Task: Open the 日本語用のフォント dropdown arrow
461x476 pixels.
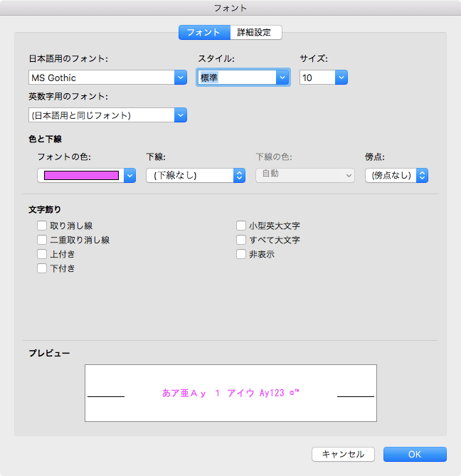Action: pos(180,78)
